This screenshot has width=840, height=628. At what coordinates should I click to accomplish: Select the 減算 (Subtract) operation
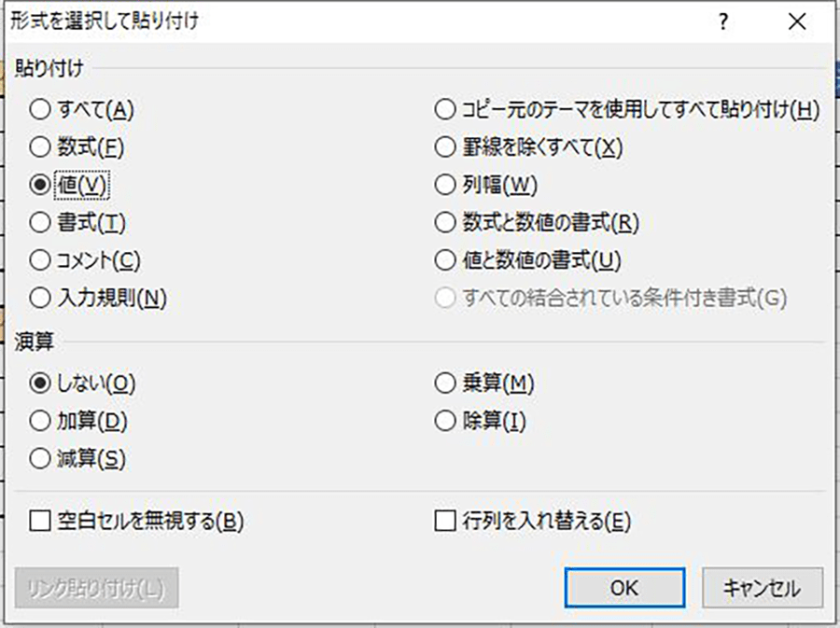coord(40,458)
